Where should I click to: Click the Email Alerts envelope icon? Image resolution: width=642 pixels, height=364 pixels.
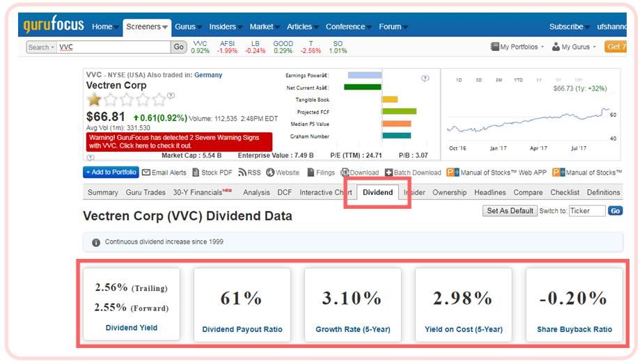pyautogui.click(x=146, y=173)
